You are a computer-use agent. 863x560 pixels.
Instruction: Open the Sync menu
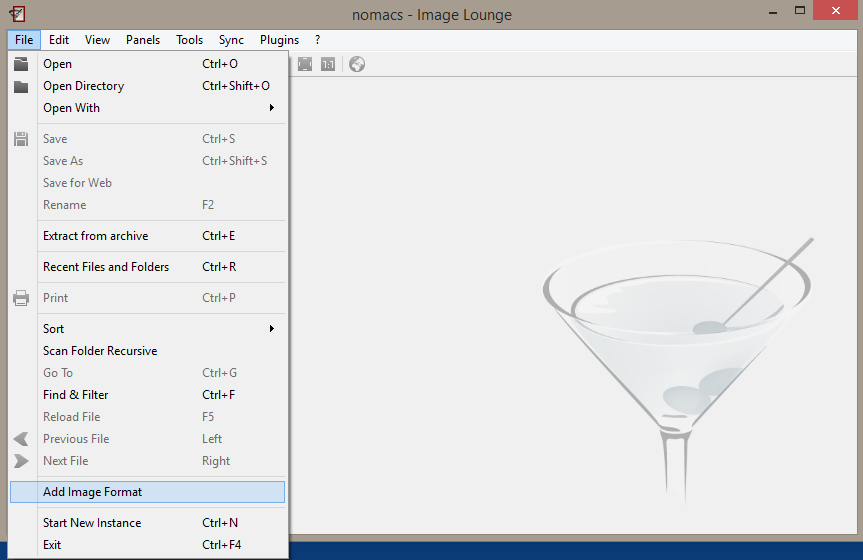click(231, 40)
